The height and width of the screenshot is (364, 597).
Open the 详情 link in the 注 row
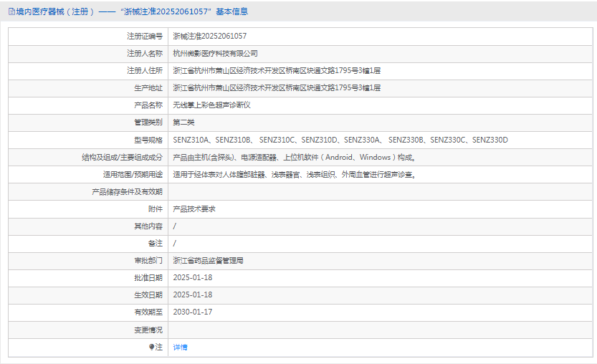click(180, 348)
